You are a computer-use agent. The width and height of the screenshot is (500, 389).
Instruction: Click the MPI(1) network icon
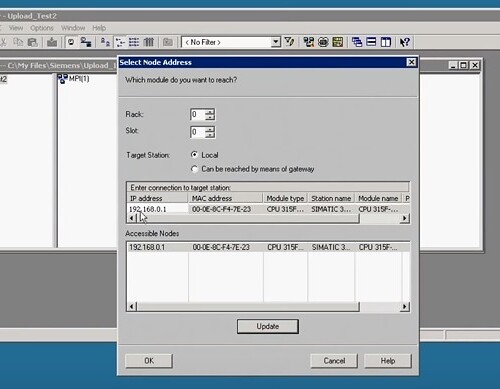[x=62, y=79]
